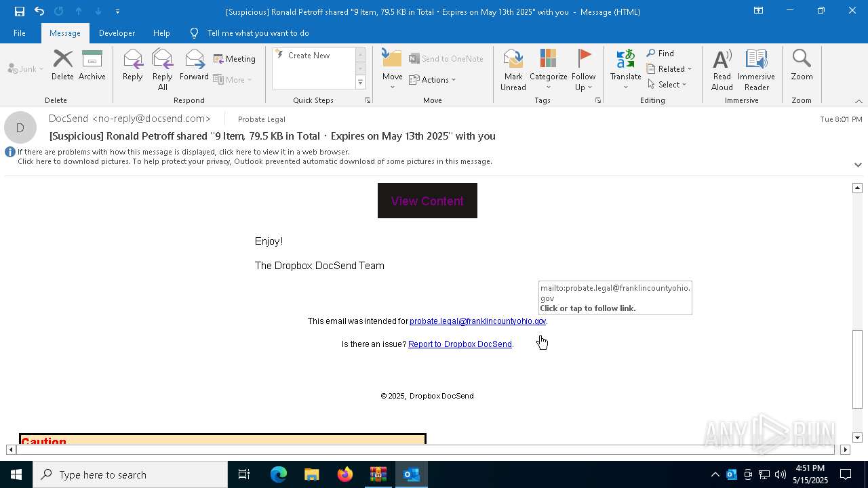Open the Actions dropdown
The height and width of the screenshot is (488, 868).
click(433, 79)
